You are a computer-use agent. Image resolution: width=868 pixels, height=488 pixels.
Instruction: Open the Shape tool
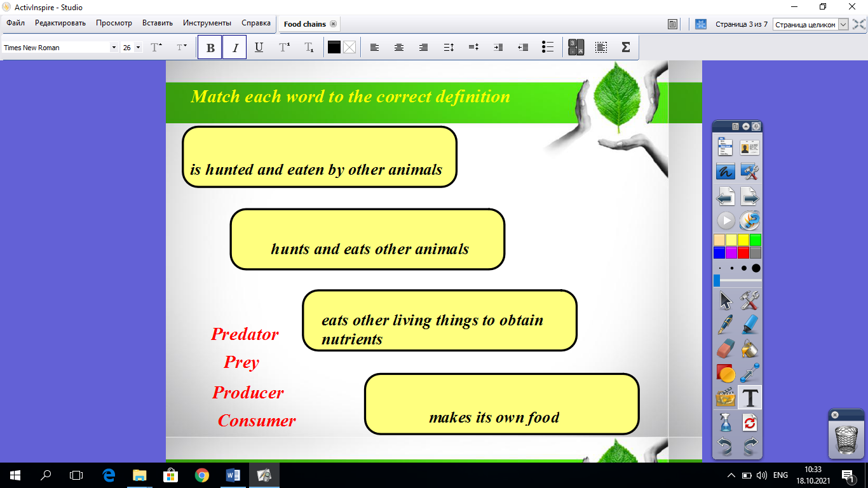click(726, 373)
